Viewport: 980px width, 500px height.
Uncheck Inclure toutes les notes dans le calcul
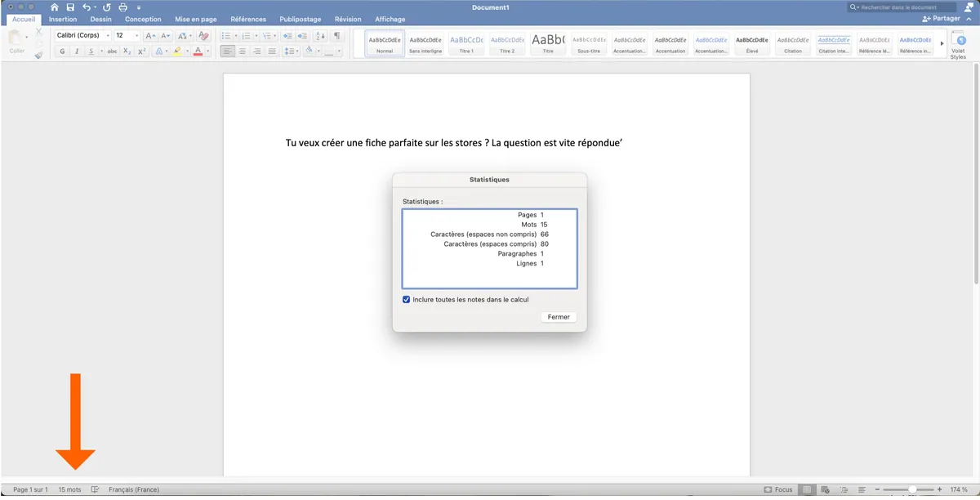coord(407,300)
